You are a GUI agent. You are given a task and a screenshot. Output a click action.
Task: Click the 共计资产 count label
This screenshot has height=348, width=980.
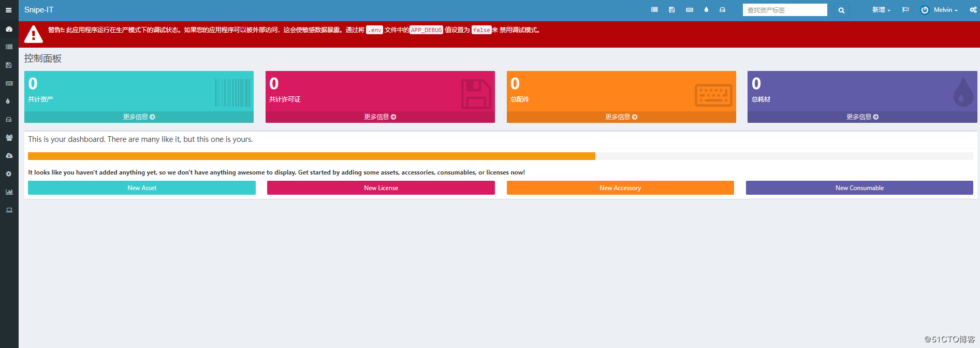pos(40,99)
